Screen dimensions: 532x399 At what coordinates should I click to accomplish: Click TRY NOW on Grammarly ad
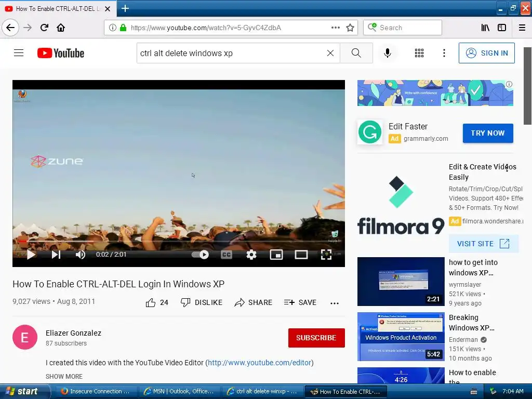click(x=487, y=133)
